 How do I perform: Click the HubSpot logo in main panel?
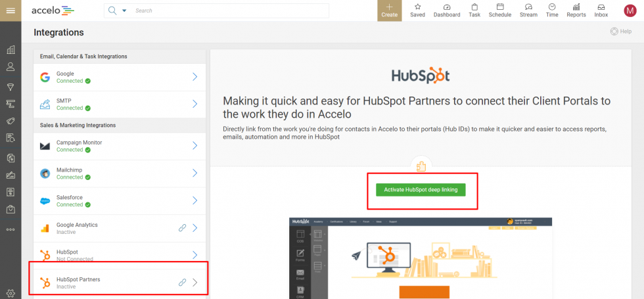coord(421,75)
